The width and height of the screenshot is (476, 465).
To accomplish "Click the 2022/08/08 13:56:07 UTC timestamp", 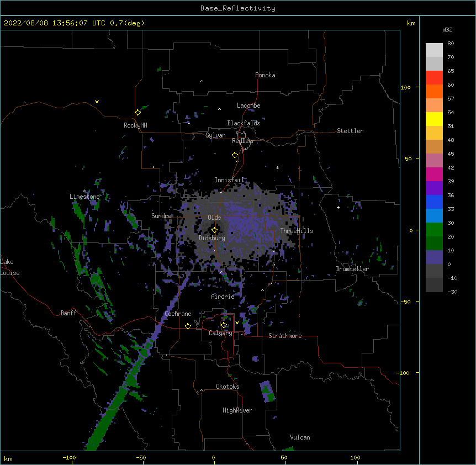I will click(x=54, y=23).
